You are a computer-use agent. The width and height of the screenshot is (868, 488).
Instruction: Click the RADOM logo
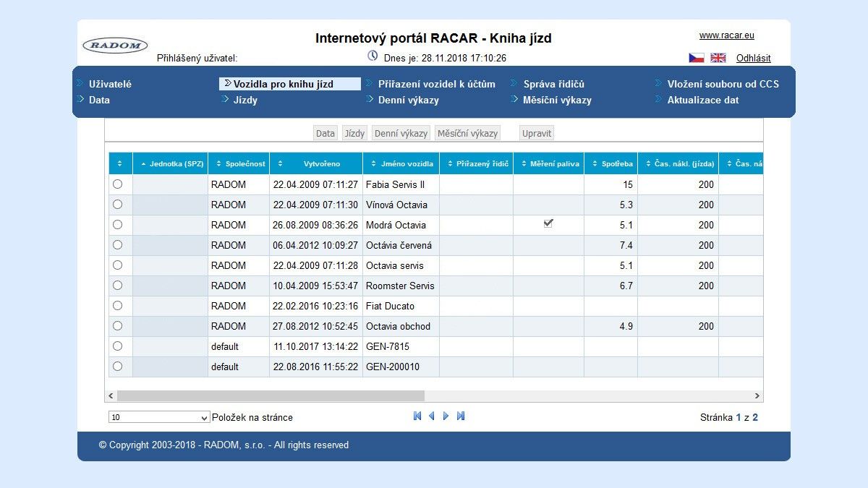coord(115,46)
